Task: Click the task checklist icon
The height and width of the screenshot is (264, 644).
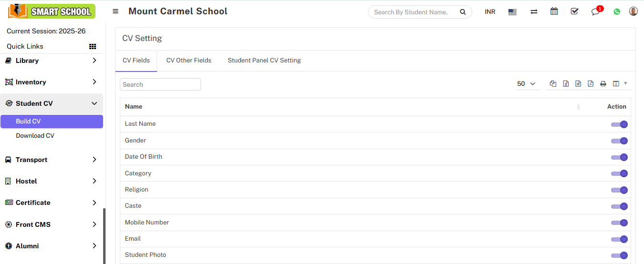Action: (574, 11)
